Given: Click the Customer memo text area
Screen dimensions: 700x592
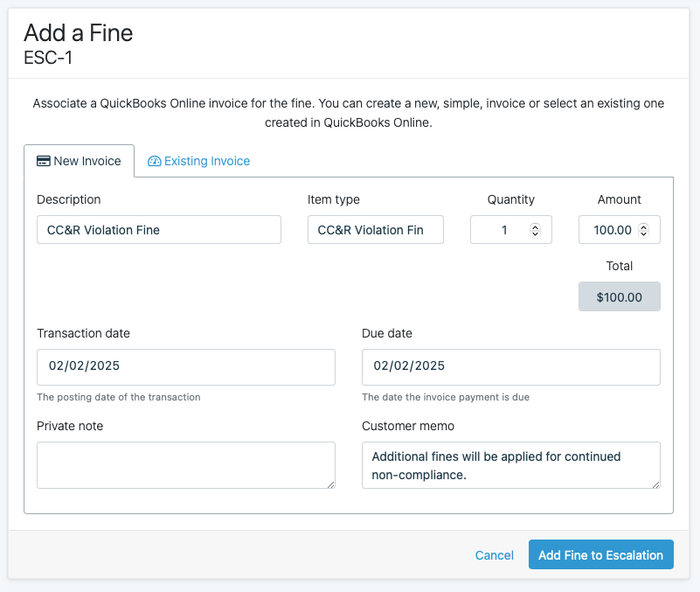Looking at the screenshot, I should tap(511, 465).
